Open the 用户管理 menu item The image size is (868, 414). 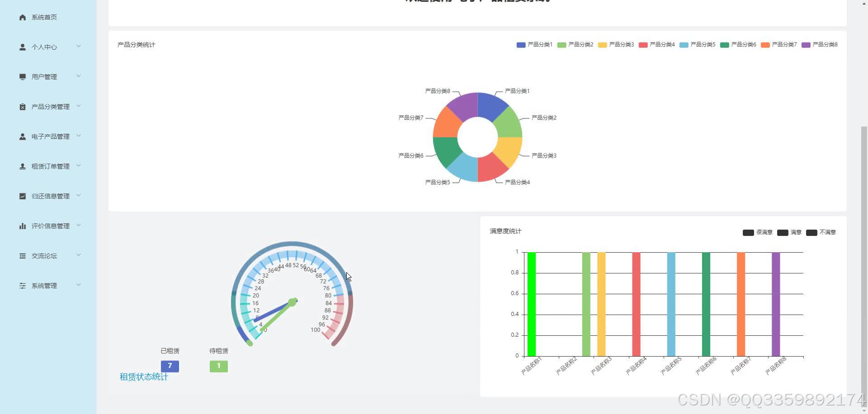click(48, 77)
